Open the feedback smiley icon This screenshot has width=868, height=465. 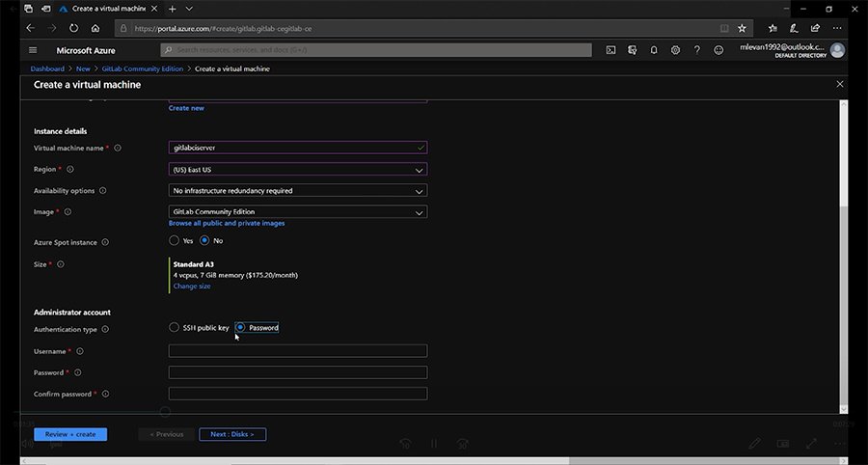coord(718,50)
